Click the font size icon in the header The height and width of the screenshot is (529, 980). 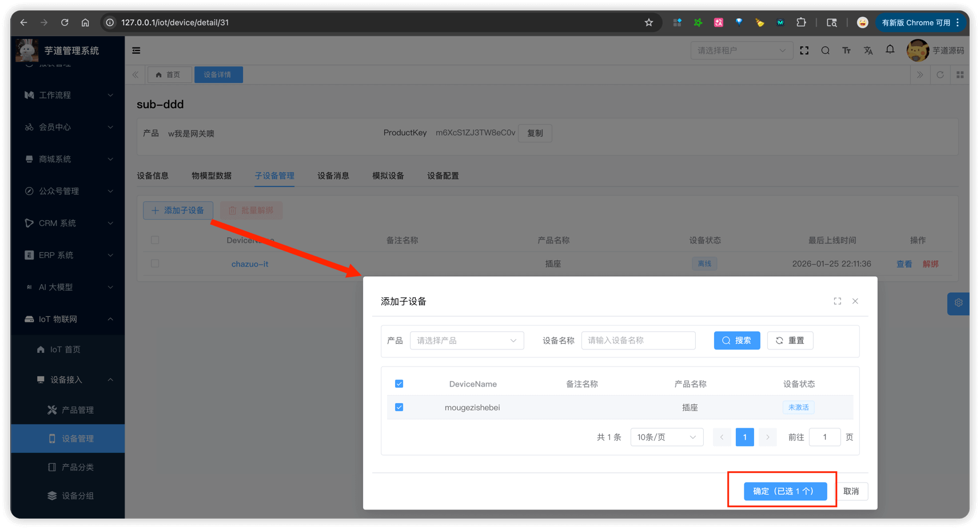tap(846, 50)
